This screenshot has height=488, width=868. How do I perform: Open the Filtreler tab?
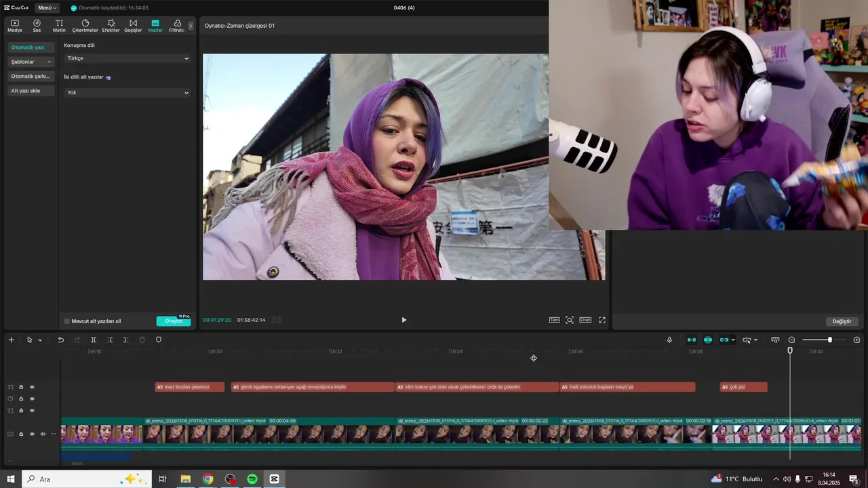176,26
